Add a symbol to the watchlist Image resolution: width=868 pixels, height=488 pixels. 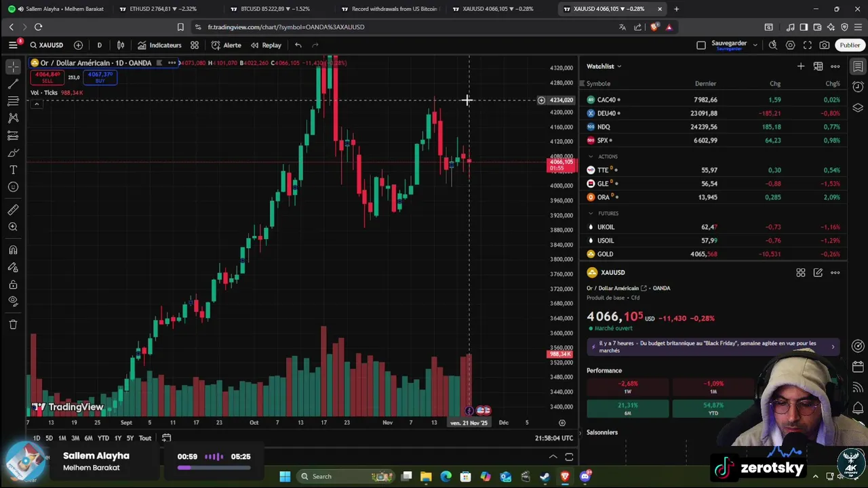coord(801,66)
